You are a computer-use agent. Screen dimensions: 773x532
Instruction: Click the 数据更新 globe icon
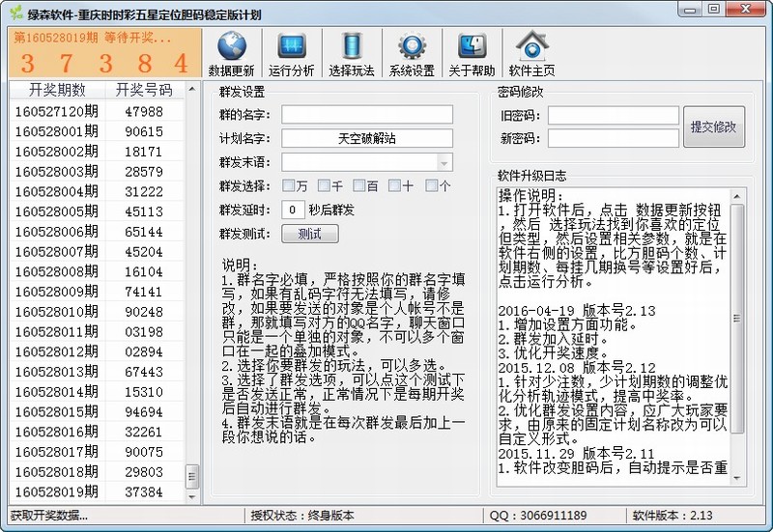[x=232, y=47]
